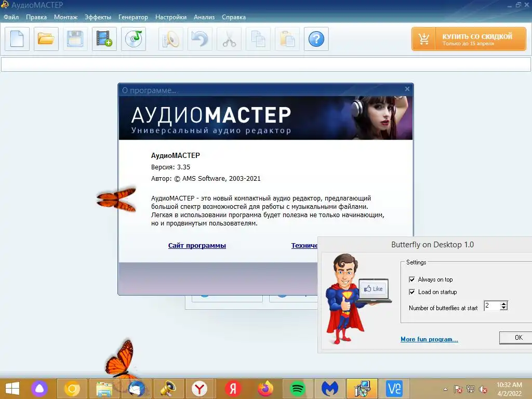Switch to АудиоМАСТЕР megaphone taskbar icon

tap(169, 389)
